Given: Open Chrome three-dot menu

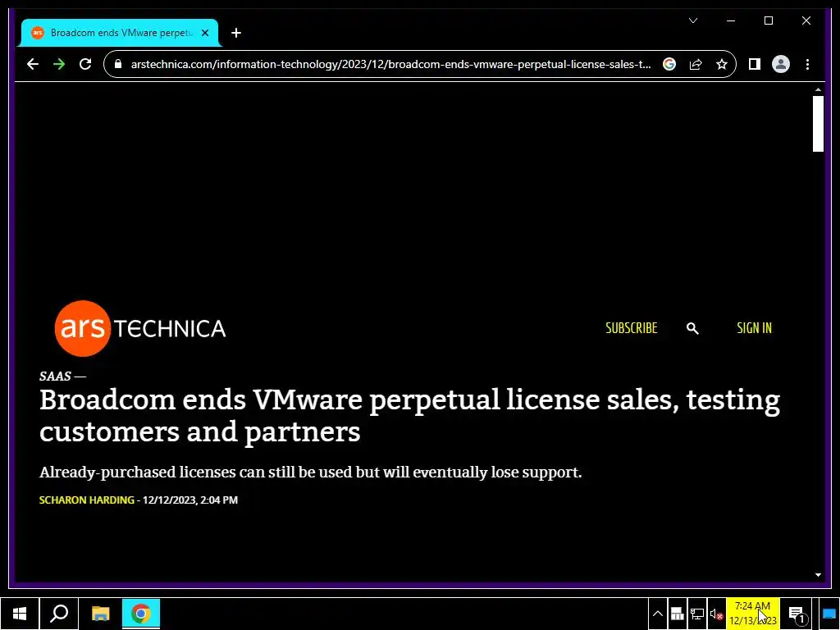Looking at the screenshot, I should (x=807, y=64).
